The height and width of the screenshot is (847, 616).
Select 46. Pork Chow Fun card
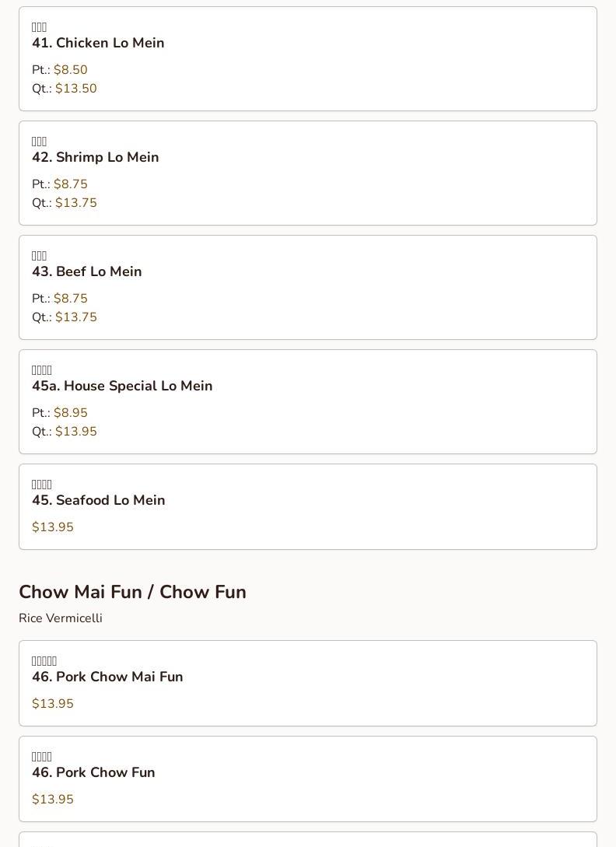(x=308, y=779)
